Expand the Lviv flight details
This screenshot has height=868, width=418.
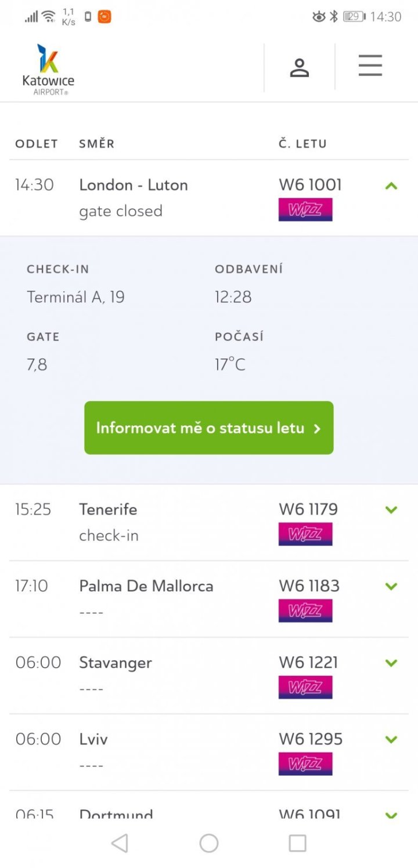(391, 740)
